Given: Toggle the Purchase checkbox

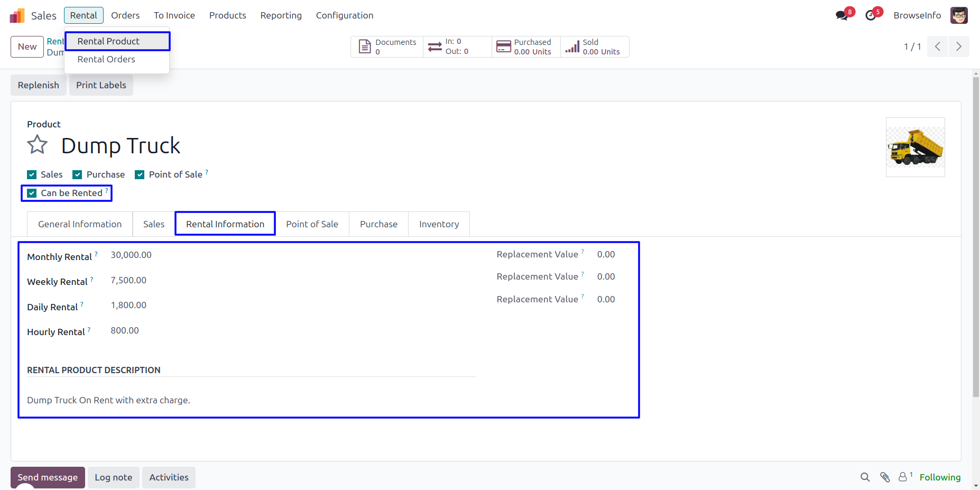Looking at the screenshot, I should coord(78,175).
